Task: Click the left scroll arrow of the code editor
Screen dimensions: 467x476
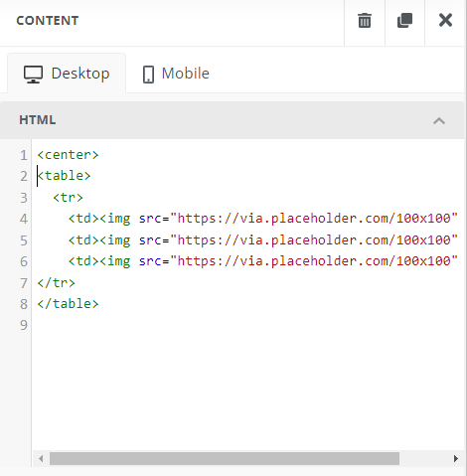Action: point(41,459)
